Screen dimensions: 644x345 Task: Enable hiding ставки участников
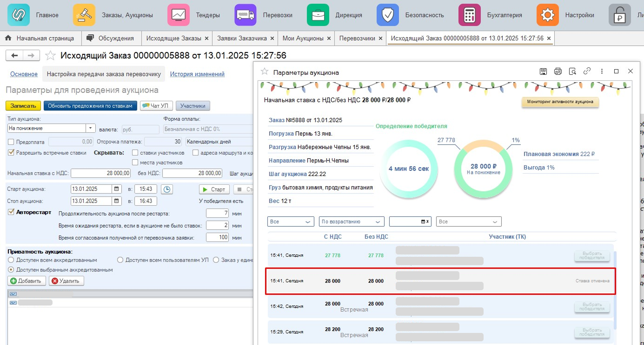tap(135, 152)
